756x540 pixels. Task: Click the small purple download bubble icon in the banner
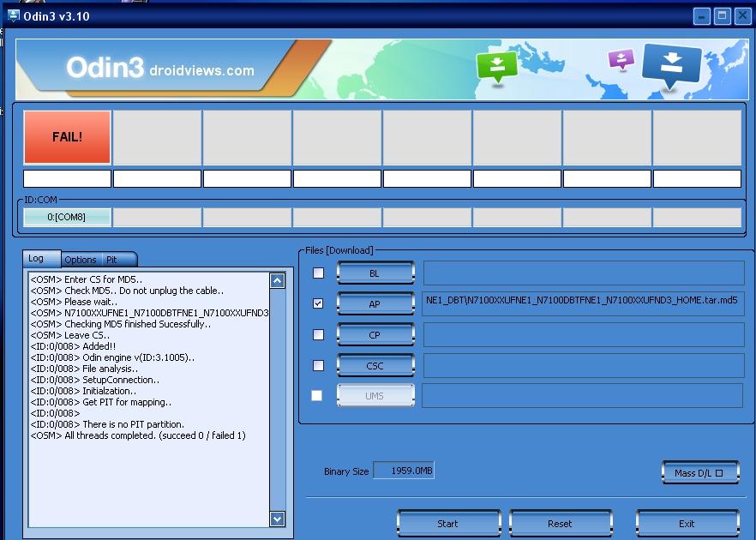tap(621, 60)
